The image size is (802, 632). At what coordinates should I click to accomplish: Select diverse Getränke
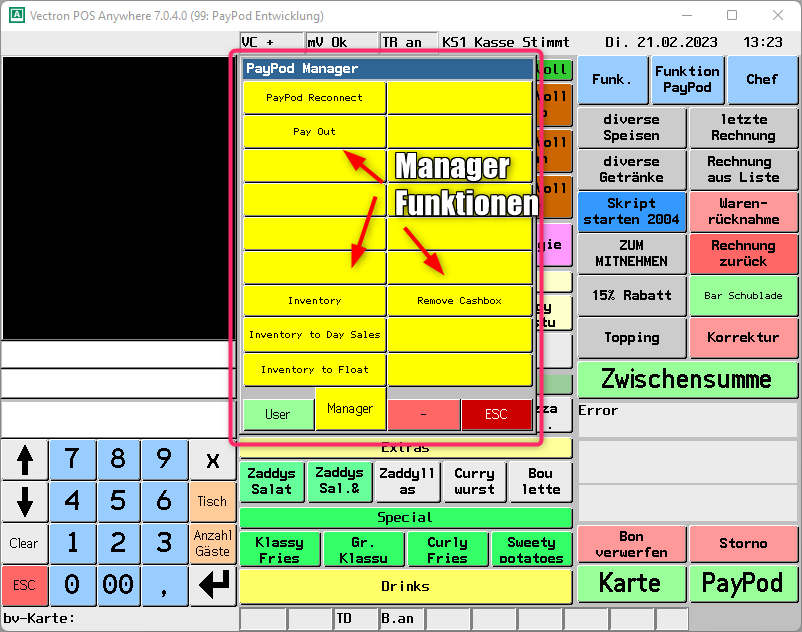tap(631, 169)
